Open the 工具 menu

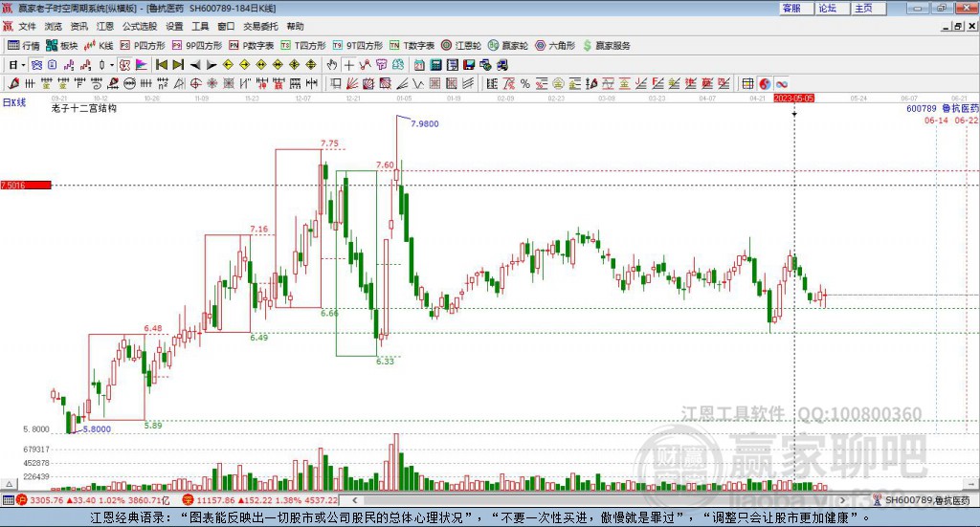[200, 26]
